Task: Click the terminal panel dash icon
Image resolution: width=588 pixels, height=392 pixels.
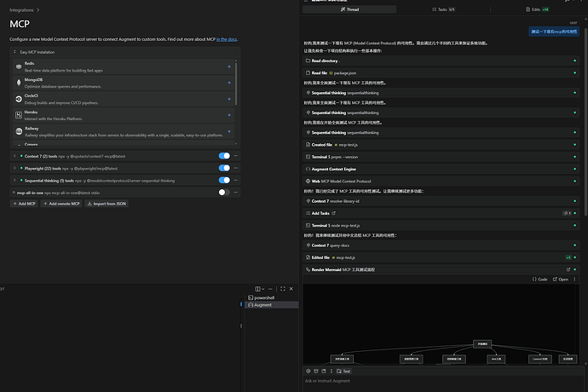Action: pyautogui.click(x=270, y=289)
